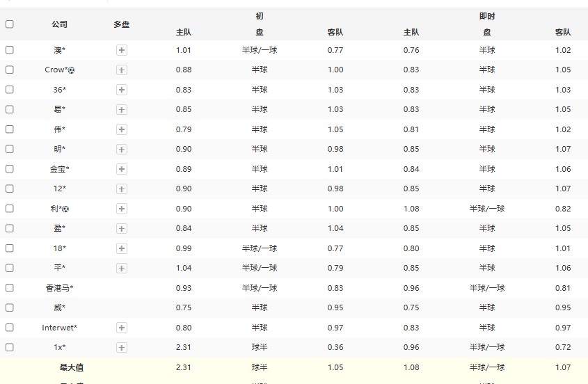Click the company name 12*
This screenshot has width=588, height=384.
click(x=59, y=189)
